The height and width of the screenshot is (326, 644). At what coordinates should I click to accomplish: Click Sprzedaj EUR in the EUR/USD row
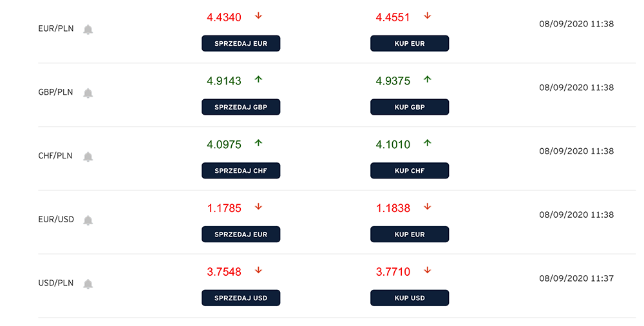pyautogui.click(x=241, y=235)
